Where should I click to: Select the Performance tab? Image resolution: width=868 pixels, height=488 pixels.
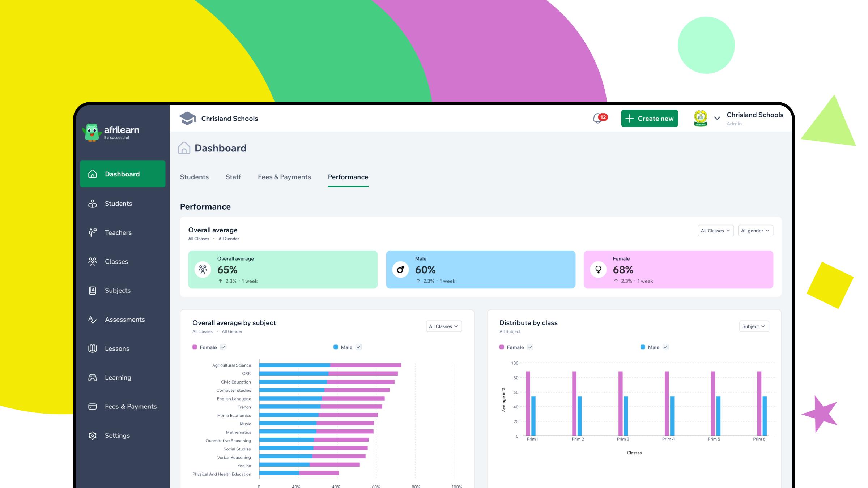(348, 177)
